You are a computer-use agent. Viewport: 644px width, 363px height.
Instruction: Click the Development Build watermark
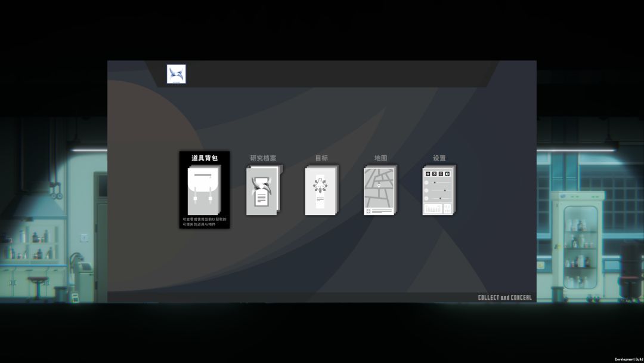click(x=628, y=359)
